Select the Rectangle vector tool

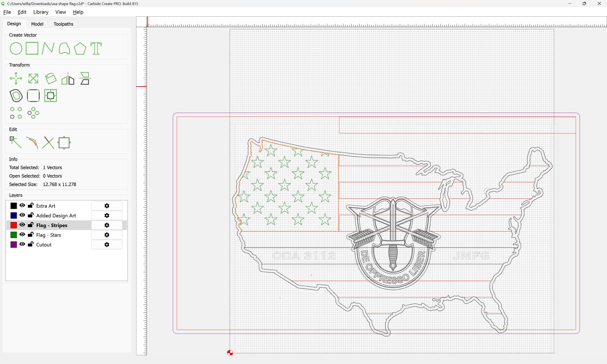point(32,49)
